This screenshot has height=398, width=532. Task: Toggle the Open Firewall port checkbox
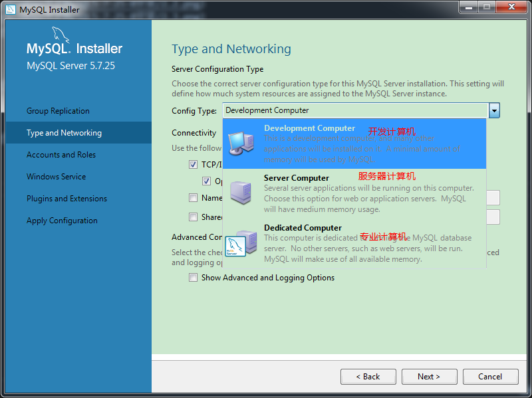point(207,181)
